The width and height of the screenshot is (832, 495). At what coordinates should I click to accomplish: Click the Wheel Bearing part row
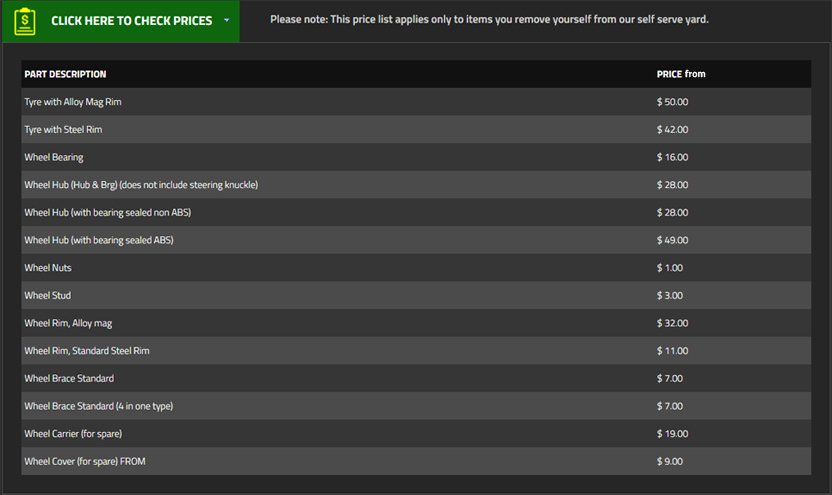[x=54, y=157]
